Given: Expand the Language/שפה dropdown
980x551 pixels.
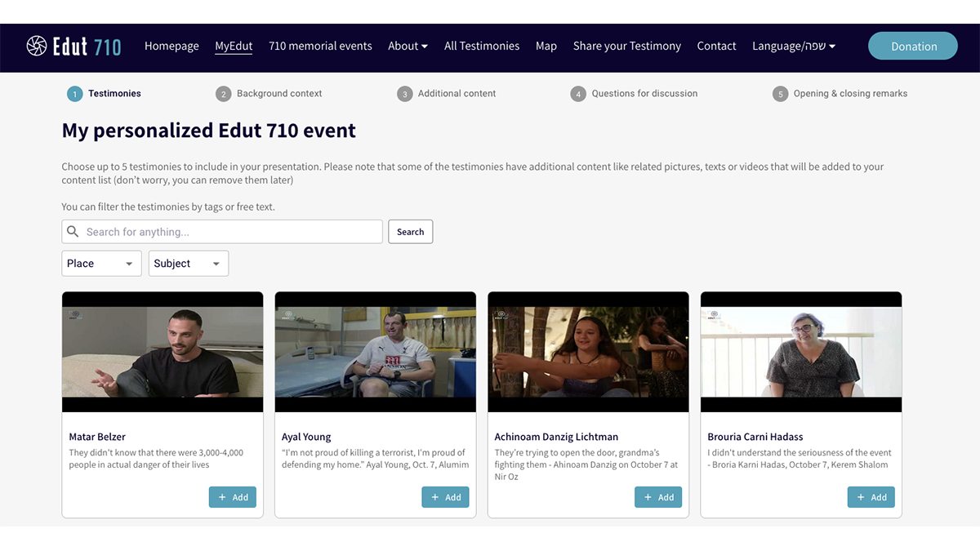Looking at the screenshot, I should 794,46.
